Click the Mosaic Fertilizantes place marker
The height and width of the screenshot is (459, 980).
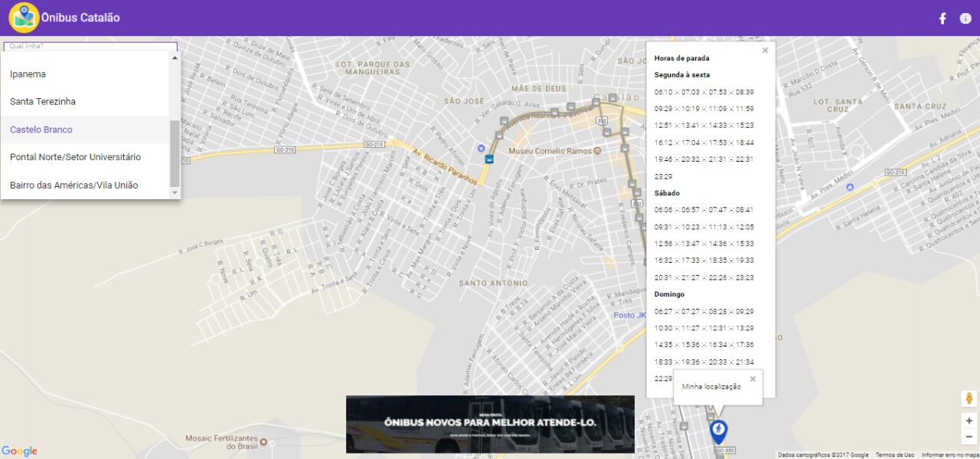click(263, 442)
